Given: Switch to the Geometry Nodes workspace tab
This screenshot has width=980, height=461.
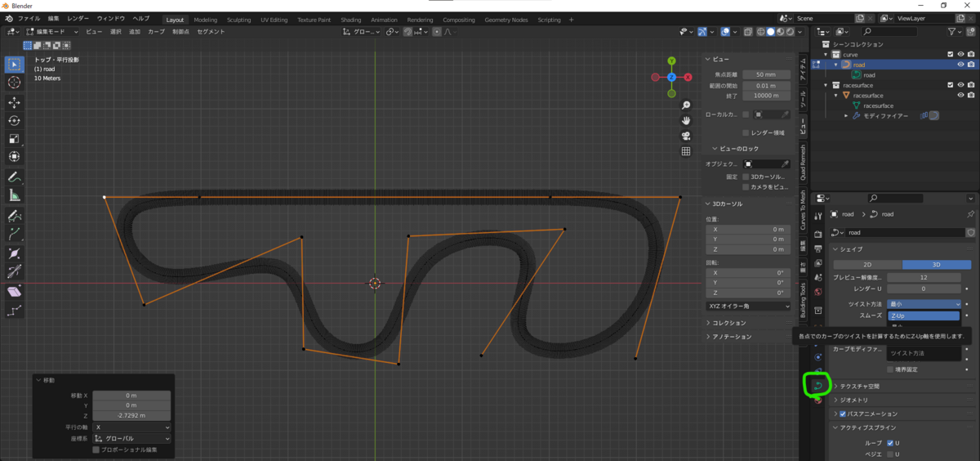Looking at the screenshot, I should [x=506, y=20].
